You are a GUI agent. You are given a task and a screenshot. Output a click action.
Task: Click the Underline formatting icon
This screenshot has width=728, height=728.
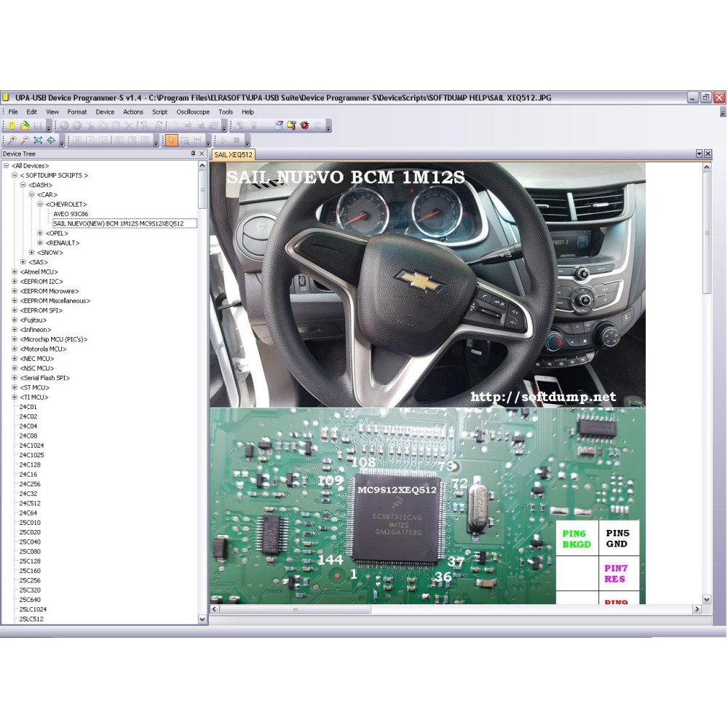pyautogui.click(x=103, y=141)
